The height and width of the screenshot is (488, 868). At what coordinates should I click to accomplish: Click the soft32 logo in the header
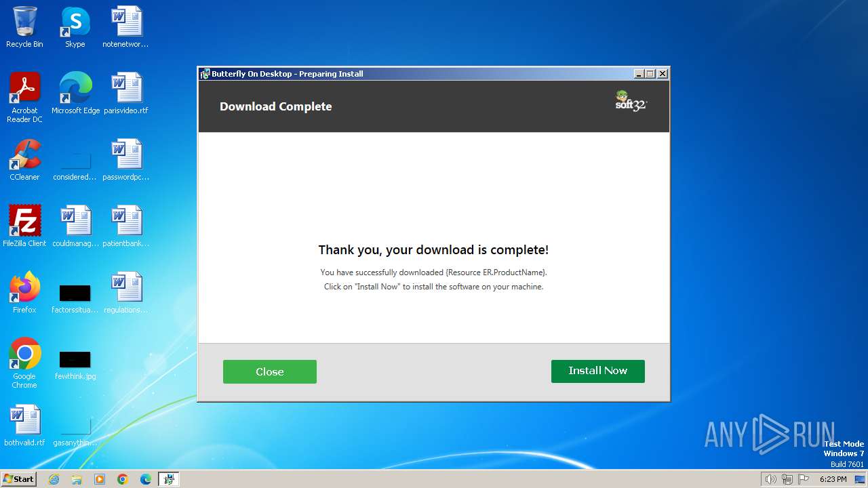(x=631, y=101)
